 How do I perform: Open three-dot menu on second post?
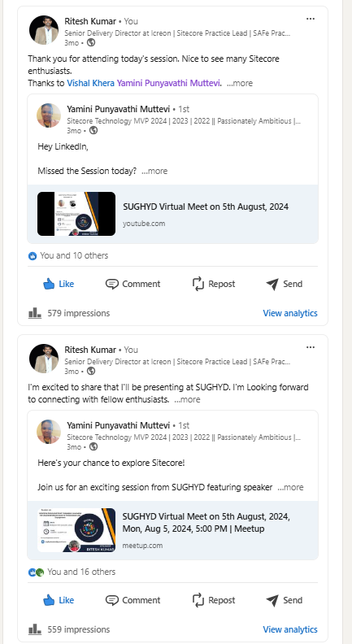tap(311, 347)
